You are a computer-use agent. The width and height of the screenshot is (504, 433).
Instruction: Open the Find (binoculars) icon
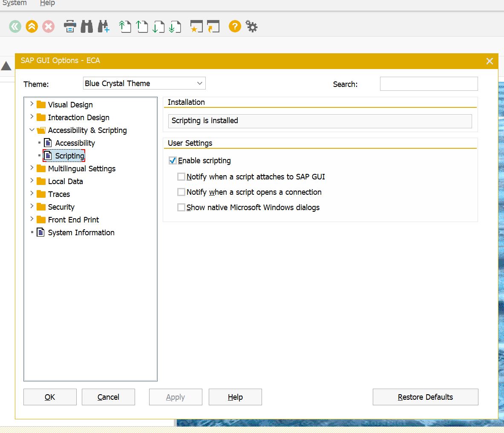click(86, 26)
